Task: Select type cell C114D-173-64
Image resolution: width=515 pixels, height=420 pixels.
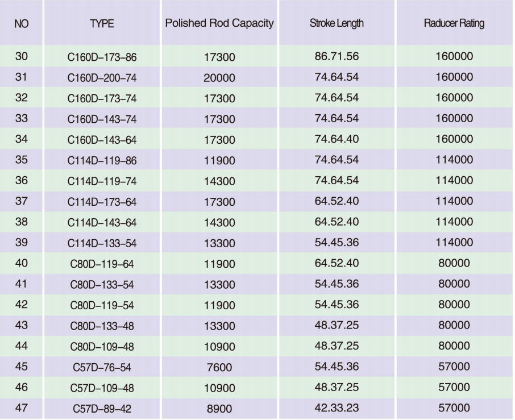Action: coord(102,201)
